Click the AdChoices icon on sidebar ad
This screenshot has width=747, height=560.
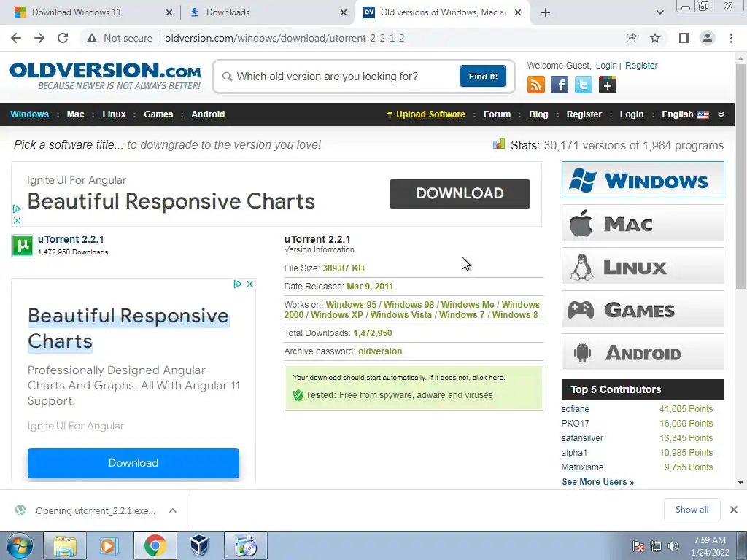tap(238, 284)
